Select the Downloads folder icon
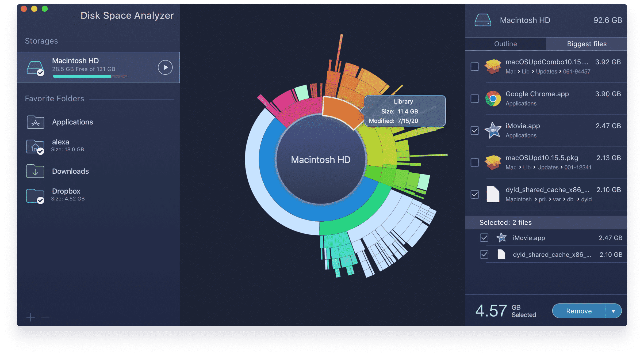This screenshot has height=356, width=644. 35,171
